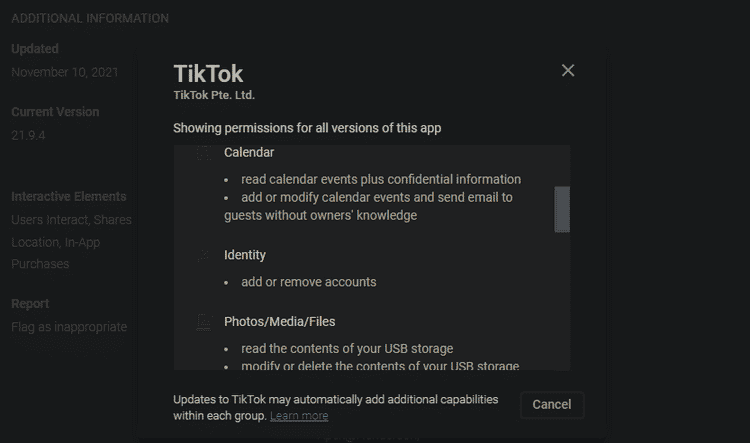Click 'read calendar events plus confidential information'
The width and height of the screenshot is (750, 443).
[x=381, y=179]
